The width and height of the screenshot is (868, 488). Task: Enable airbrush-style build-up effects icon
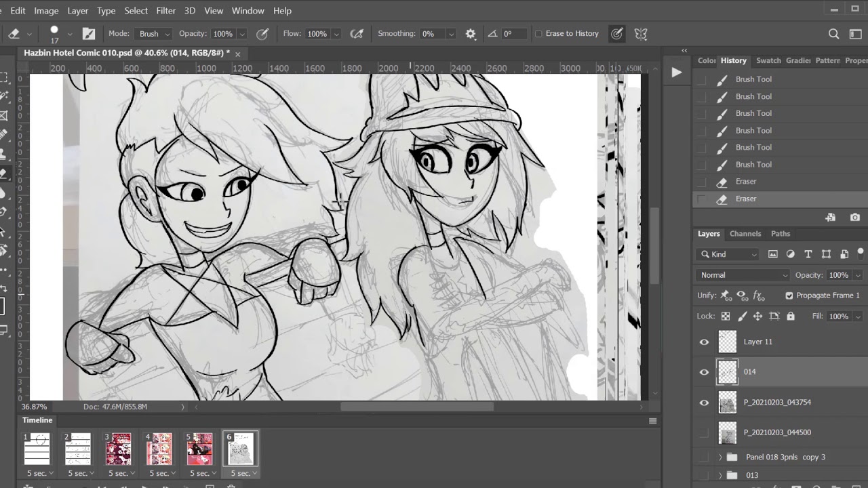click(x=357, y=33)
